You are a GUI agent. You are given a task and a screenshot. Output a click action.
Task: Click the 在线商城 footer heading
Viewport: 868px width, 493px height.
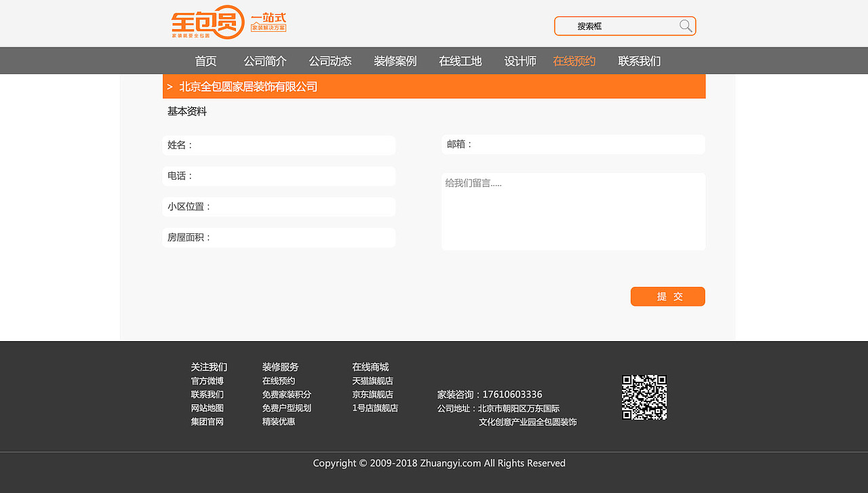(x=370, y=367)
